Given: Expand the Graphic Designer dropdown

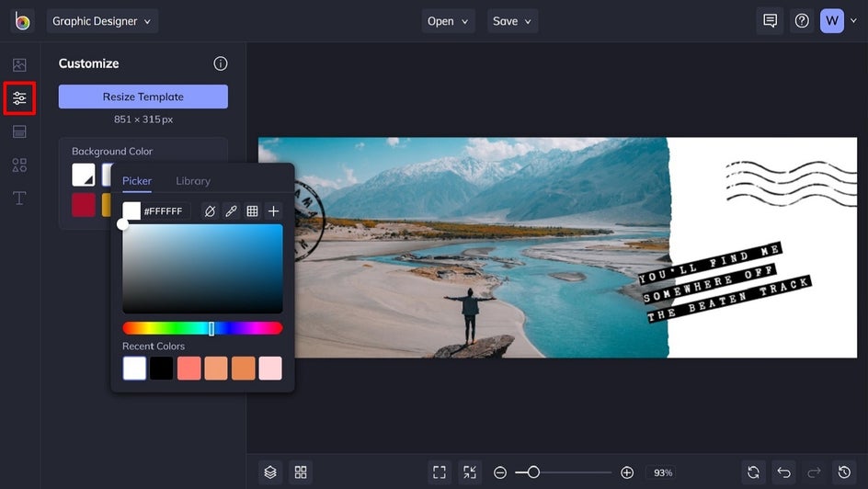Looking at the screenshot, I should [x=102, y=21].
